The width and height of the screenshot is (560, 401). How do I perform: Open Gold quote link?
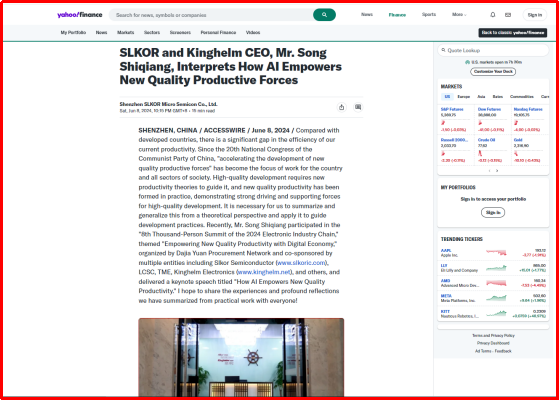pos(518,140)
